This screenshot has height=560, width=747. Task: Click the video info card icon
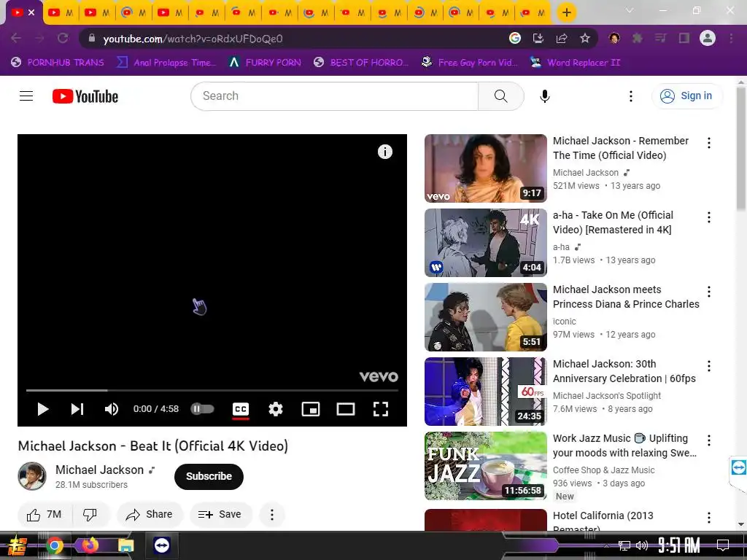pos(385,152)
